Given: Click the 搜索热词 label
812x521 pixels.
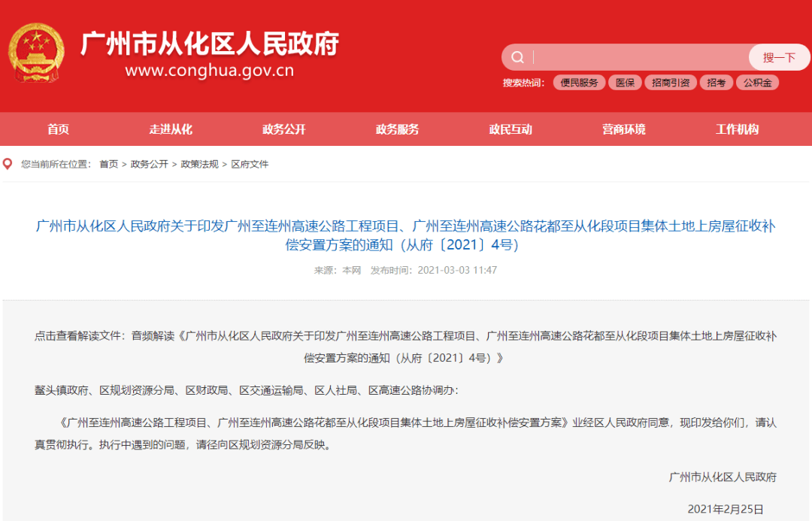Looking at the screenshot, I should pyautogui.click(x=523, y=83).
